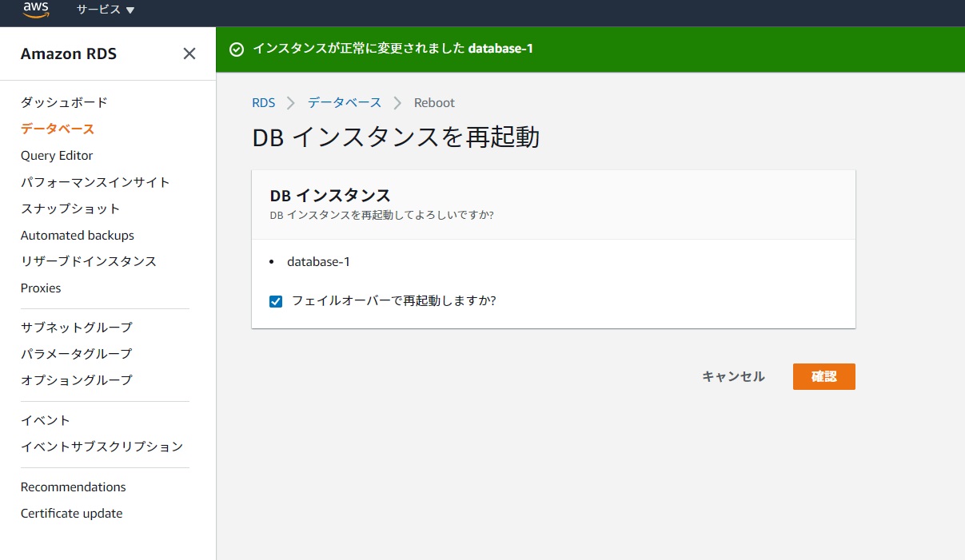Image resolution: width=965 pixels, height=560 pixels.
Task: Click the orange 確認 button
Action: pos(824,376)
